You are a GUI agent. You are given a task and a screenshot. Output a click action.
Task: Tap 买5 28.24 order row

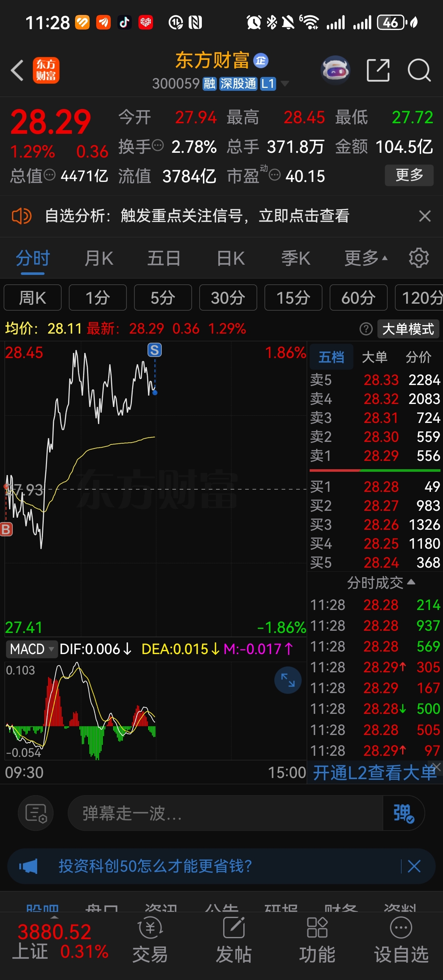pos(375,562)
